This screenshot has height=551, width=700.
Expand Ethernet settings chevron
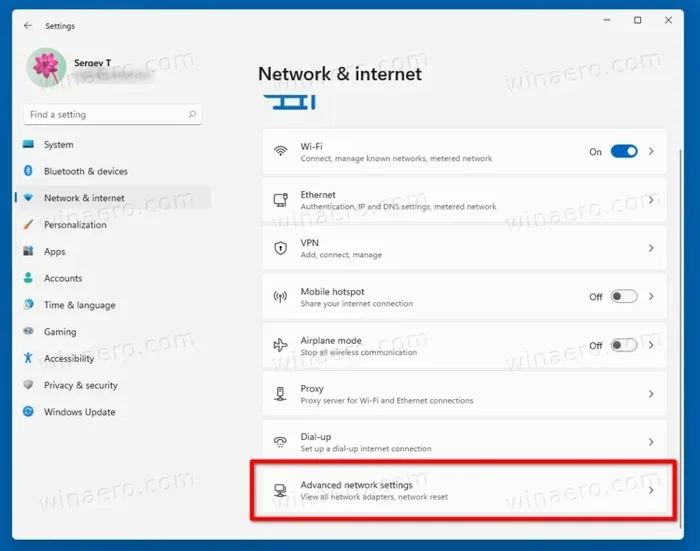click(651, 200)
